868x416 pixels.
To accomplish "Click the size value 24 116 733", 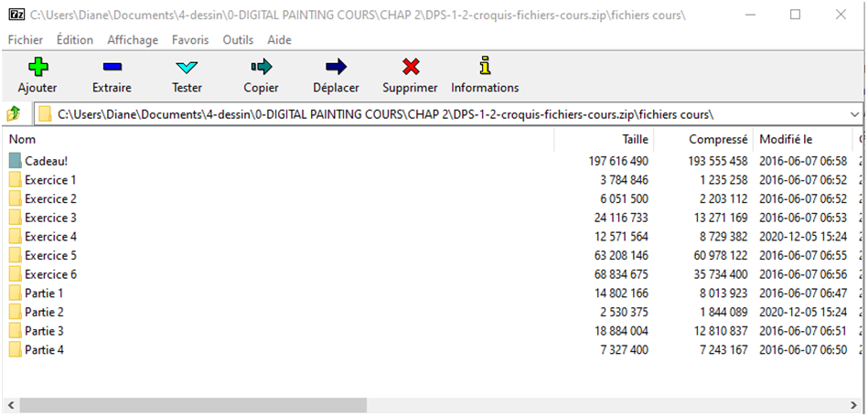I will point(621,218).
